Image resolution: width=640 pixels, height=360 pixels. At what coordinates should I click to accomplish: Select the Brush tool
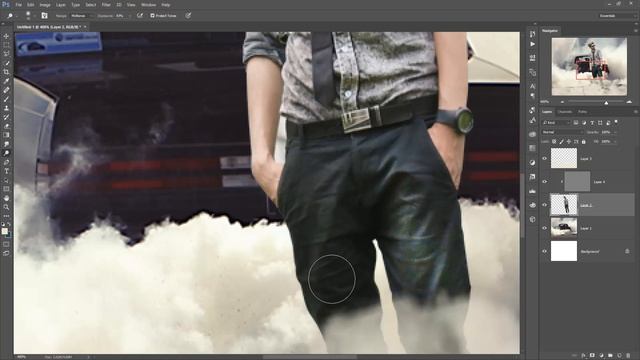[6, 99]
